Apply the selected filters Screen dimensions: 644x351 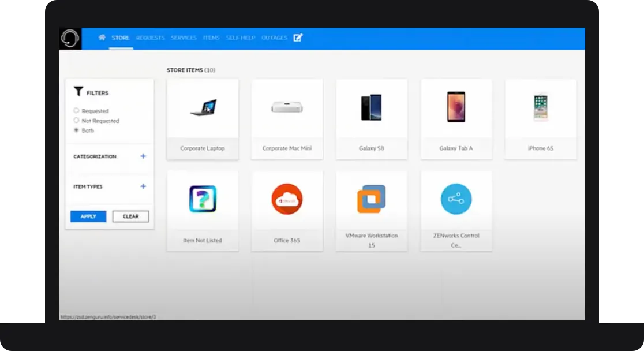coord(88,216)
